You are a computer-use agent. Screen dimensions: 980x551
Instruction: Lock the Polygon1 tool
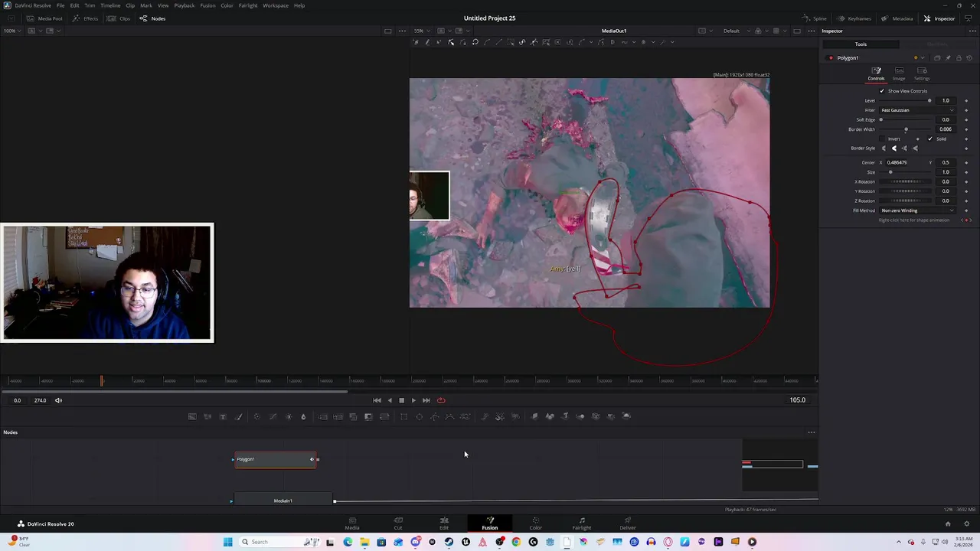point(958,58)
